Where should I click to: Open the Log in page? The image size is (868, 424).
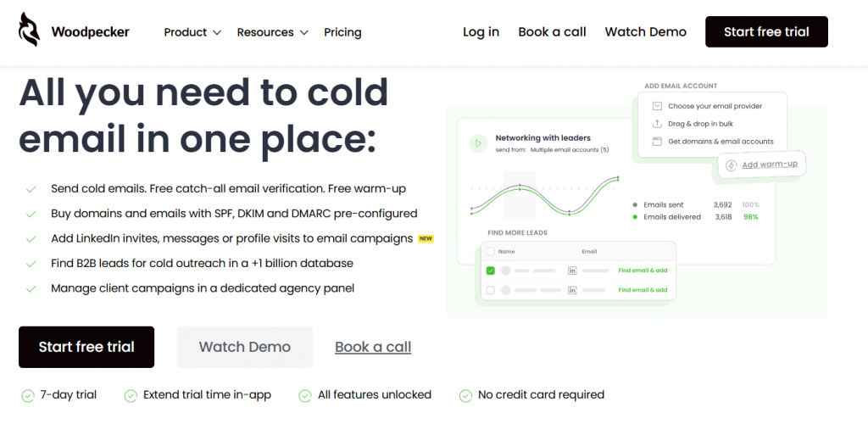coord(481,31)
